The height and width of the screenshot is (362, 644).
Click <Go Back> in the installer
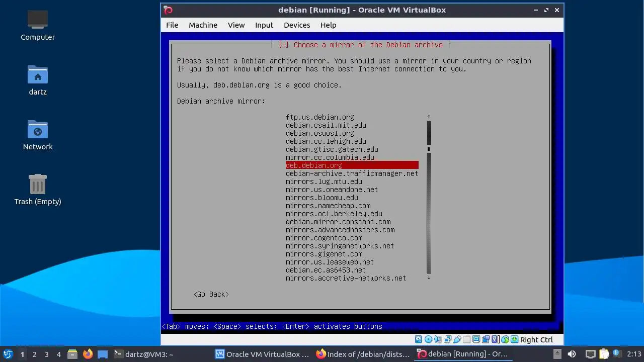(x=211, y=294)
